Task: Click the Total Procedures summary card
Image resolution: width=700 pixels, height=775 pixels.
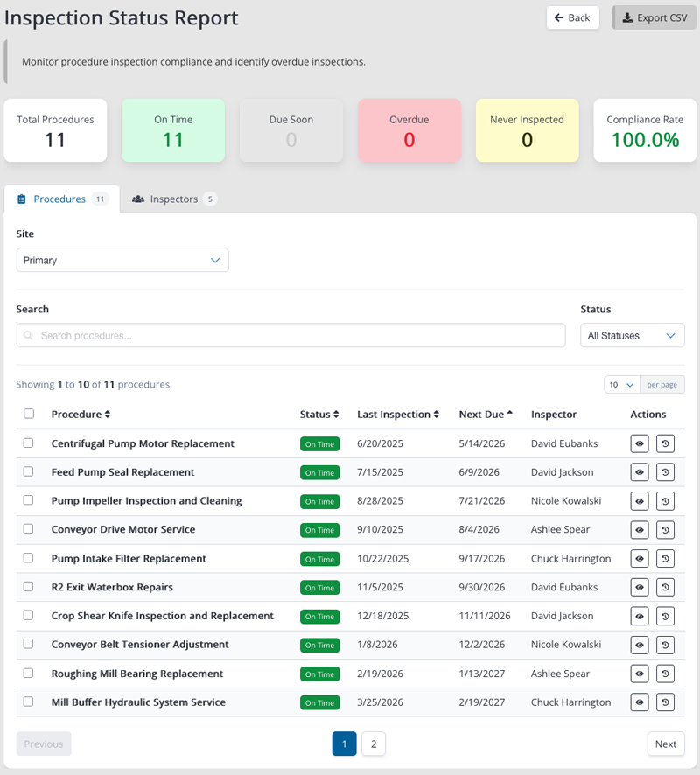Action: click(55, 130)
